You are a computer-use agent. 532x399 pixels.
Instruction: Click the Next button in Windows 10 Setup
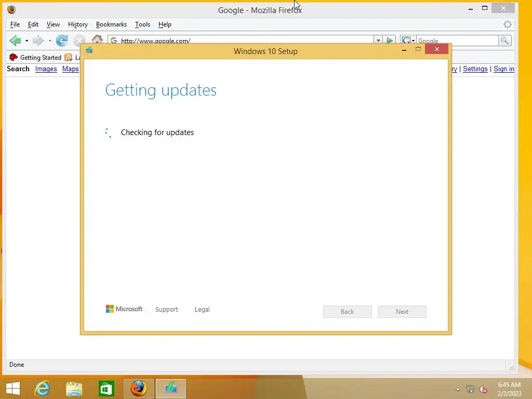point(402,312)
